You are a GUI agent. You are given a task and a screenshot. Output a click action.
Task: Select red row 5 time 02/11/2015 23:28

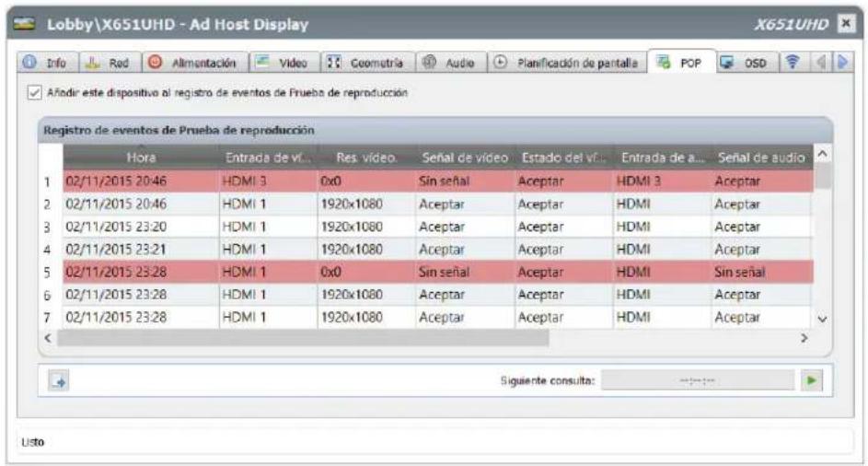click(116, 272)
